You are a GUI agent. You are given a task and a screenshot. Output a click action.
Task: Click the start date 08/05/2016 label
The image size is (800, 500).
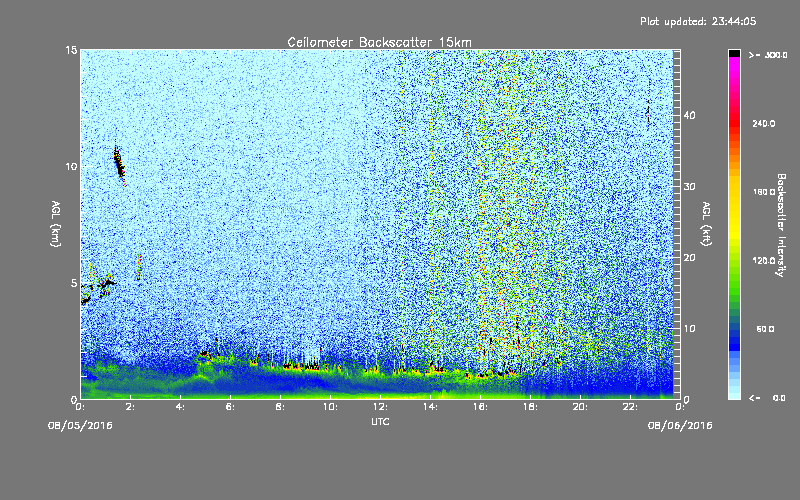pyautogui.click(x=80, y=426)
